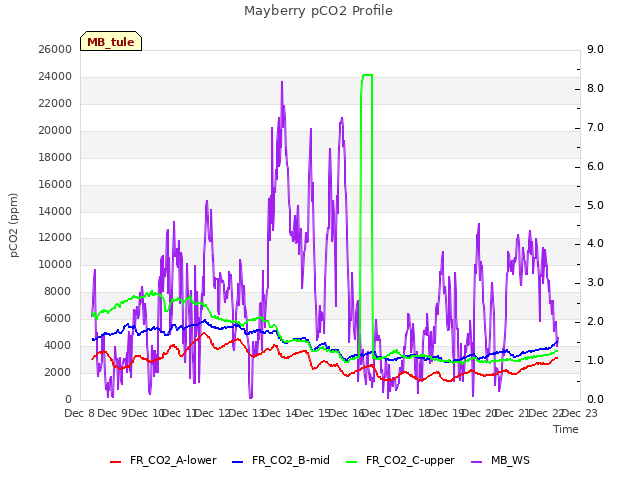Select the FR_CO2_A-lower legend label
640x480 pixels.
click(173, 460)
